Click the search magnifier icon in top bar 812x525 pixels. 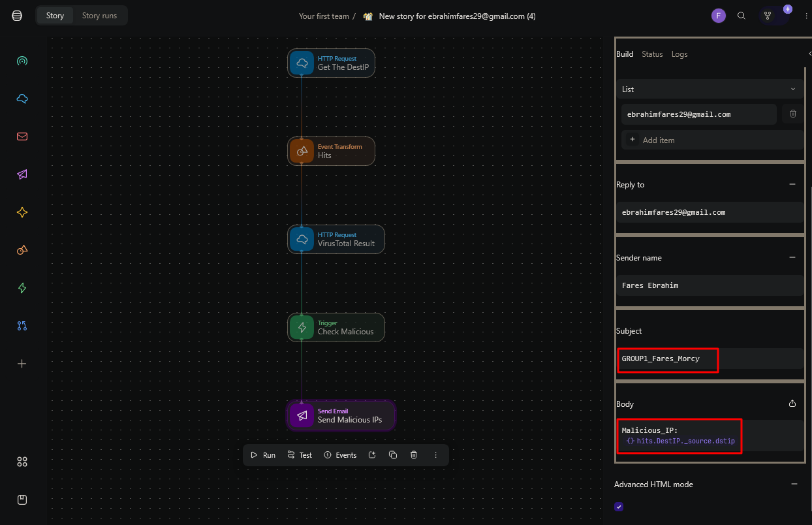coord(741,16)
